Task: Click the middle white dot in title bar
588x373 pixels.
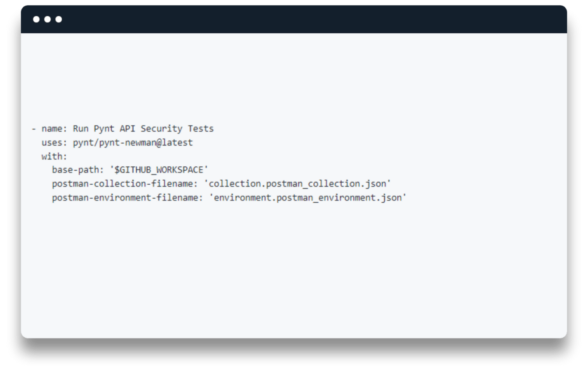Action: coord(47,19)
